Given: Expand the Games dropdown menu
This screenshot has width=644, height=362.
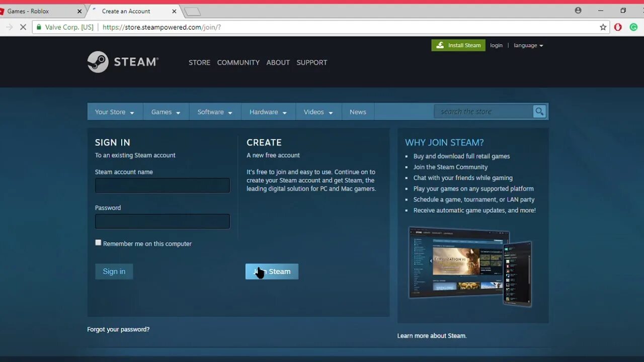Looking at the screenshot, I should [x=166, y=112].
